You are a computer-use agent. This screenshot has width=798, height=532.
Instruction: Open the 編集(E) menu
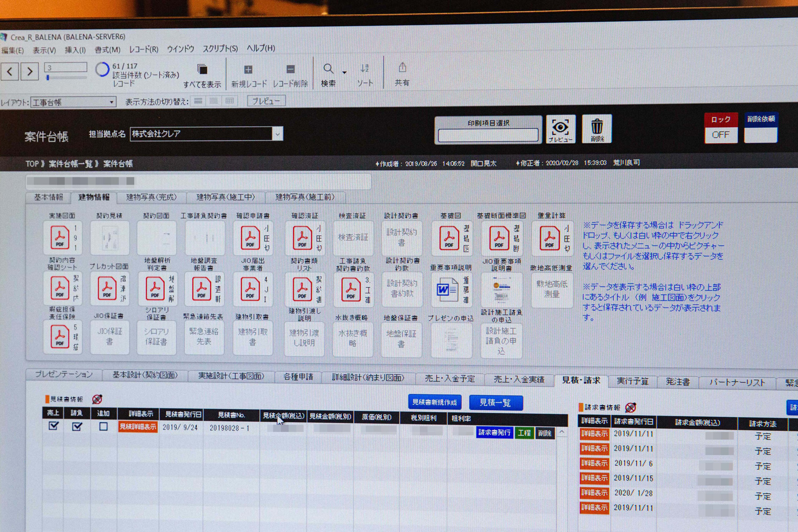pos(12,51)
